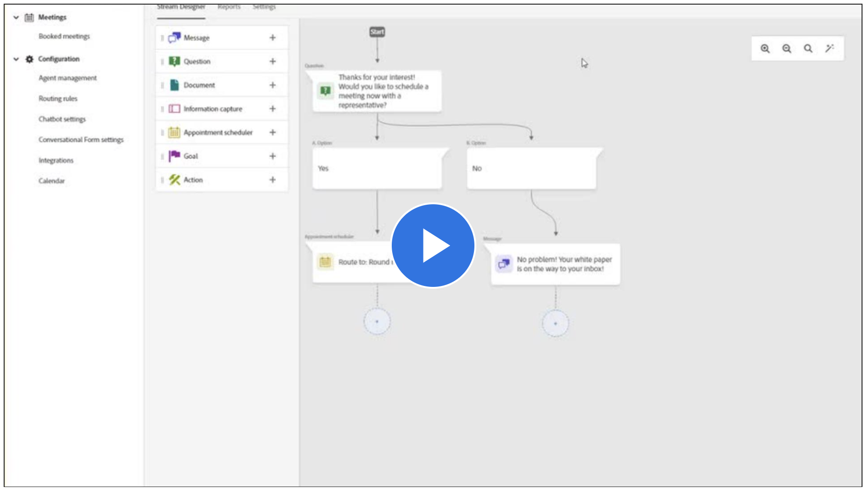Click the Yes option node in the flow
Image resolution: width=868 pixels, height=493 pixels.
pyautogui.click(x=378, y=168)
